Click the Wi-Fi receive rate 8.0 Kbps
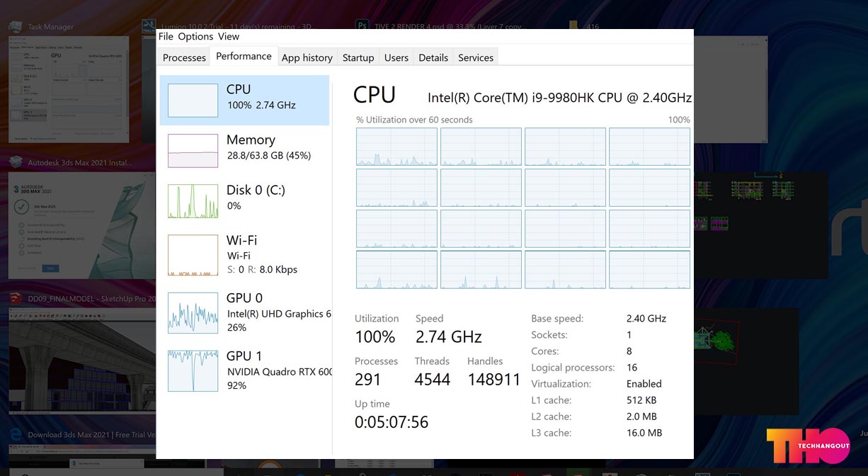Viewport: 868px width, 476px height. 278,269
